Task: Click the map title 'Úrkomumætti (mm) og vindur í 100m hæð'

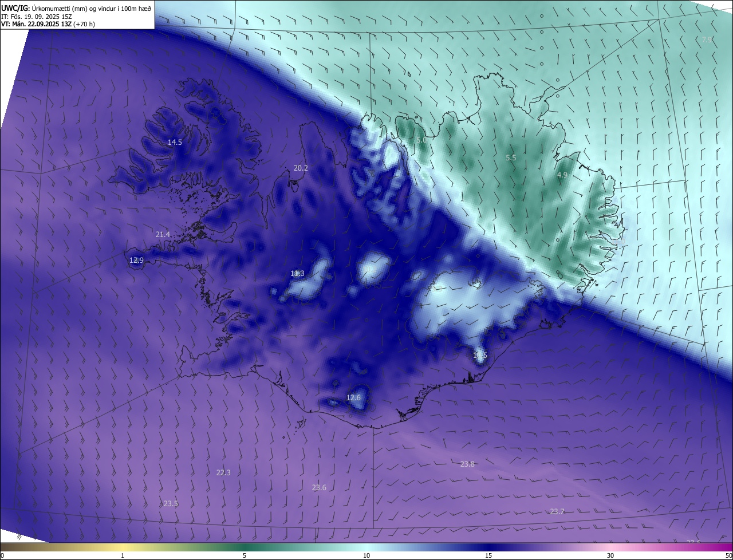Action: pos(92,8)
